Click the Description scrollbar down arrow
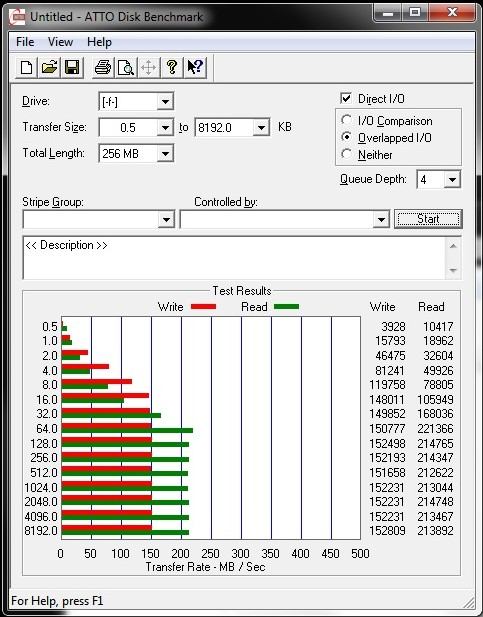Viewport: 483px width, 617px height. [453, 270]
